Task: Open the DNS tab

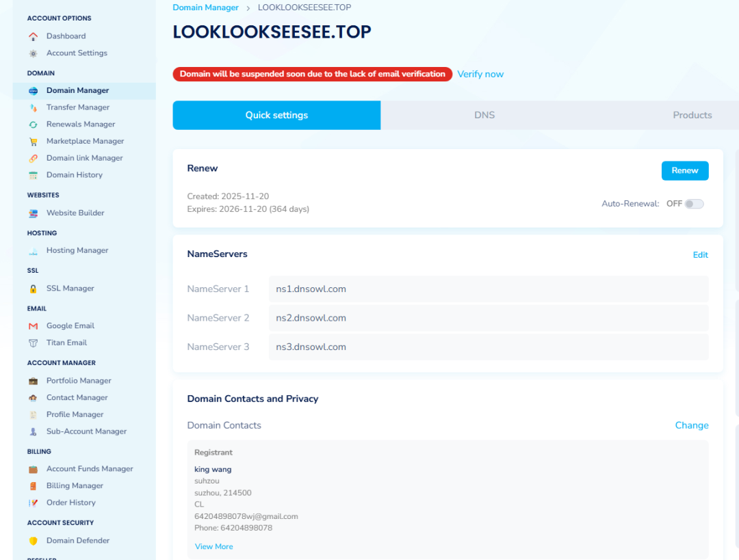Action: point(484,115)
